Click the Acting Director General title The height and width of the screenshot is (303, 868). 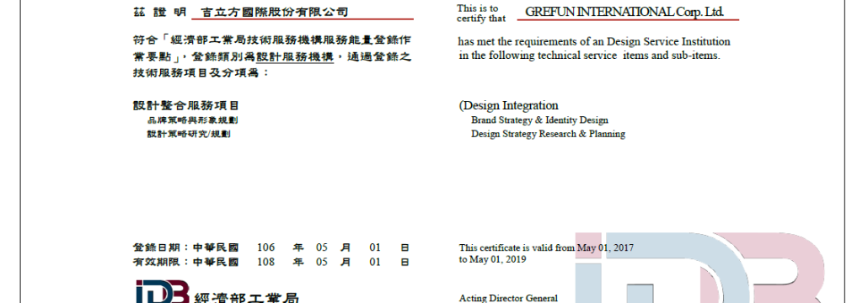coord(508,298)
